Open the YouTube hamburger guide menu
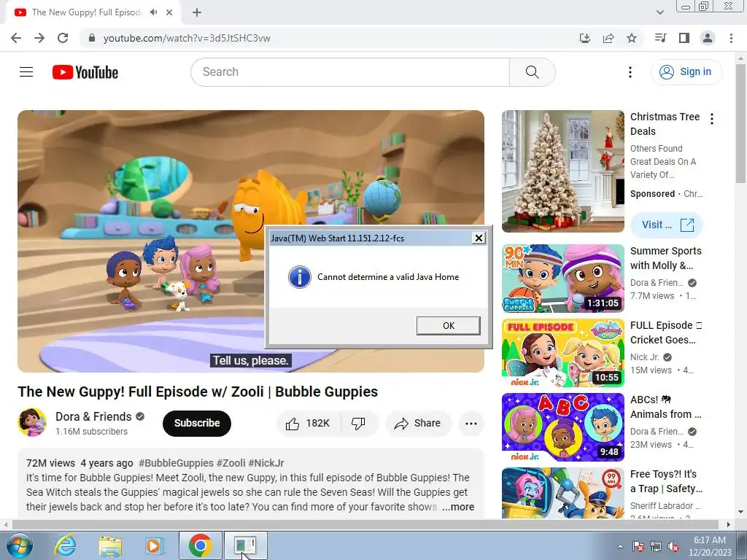This screenshot has height=560, width=747. [x=26, y=72]
